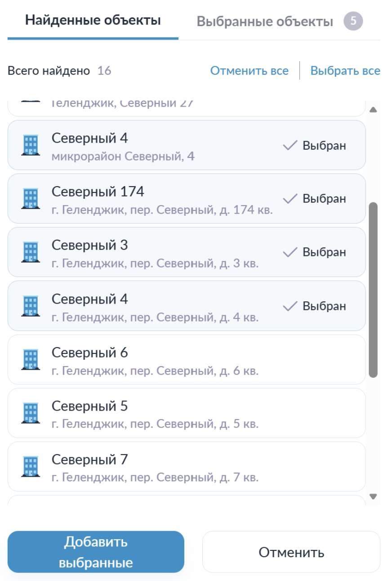Viewport: 392px width, 581px height.
Task: Click the building icon for Северный 5
Action: pos(31,413)
